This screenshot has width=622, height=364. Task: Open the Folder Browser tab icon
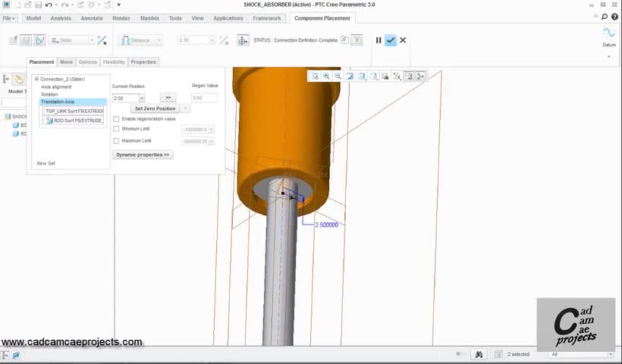coord(18,80)
